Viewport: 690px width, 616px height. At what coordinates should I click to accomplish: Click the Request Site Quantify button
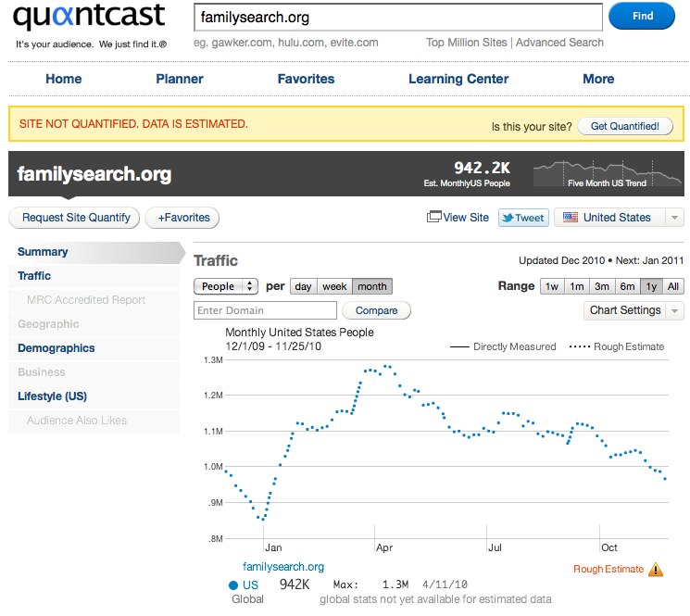pos(74,218)
